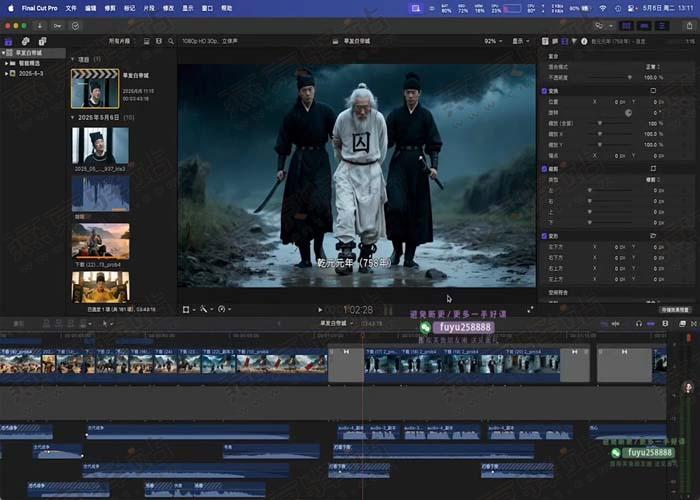Toggle the 裁剪 crop checkbox

tap(544, 169)
